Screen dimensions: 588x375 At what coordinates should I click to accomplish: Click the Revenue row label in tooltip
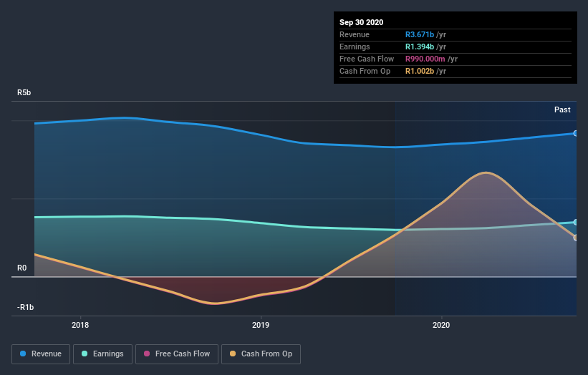click(x=355, y=34)
